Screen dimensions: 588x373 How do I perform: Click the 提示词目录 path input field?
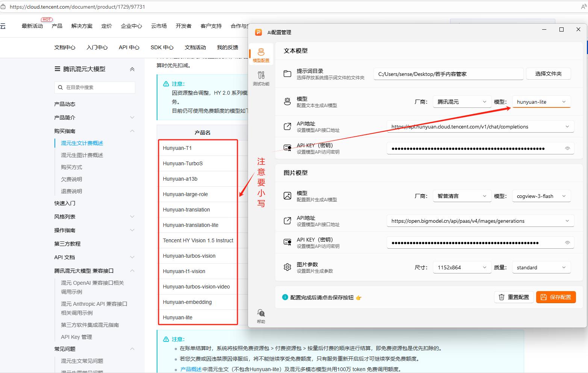point(448,74)
